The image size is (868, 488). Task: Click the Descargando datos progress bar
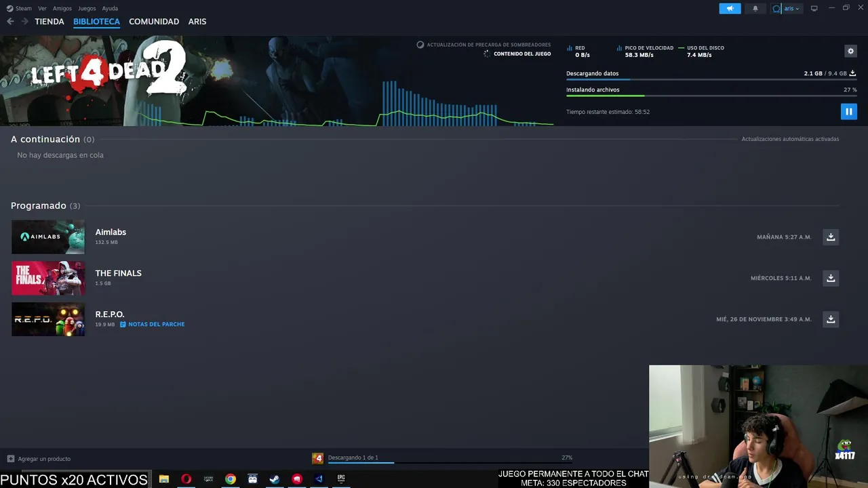tap(711, 80)
